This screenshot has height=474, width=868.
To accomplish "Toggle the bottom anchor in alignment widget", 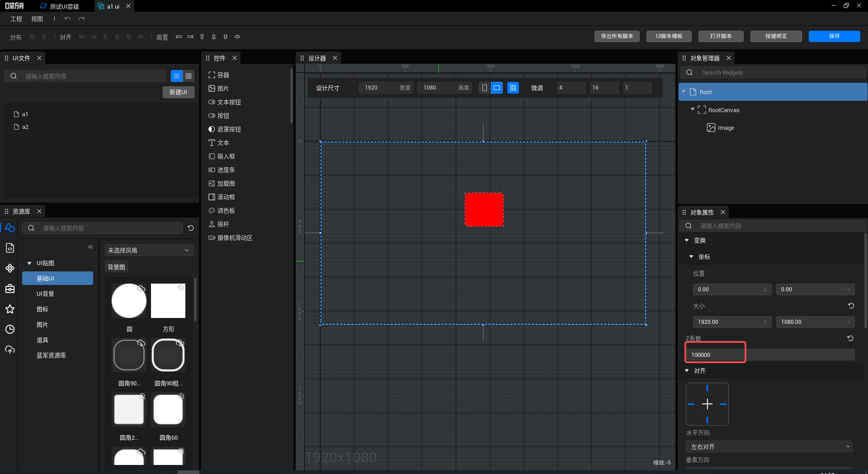I will tap(707, 420).
